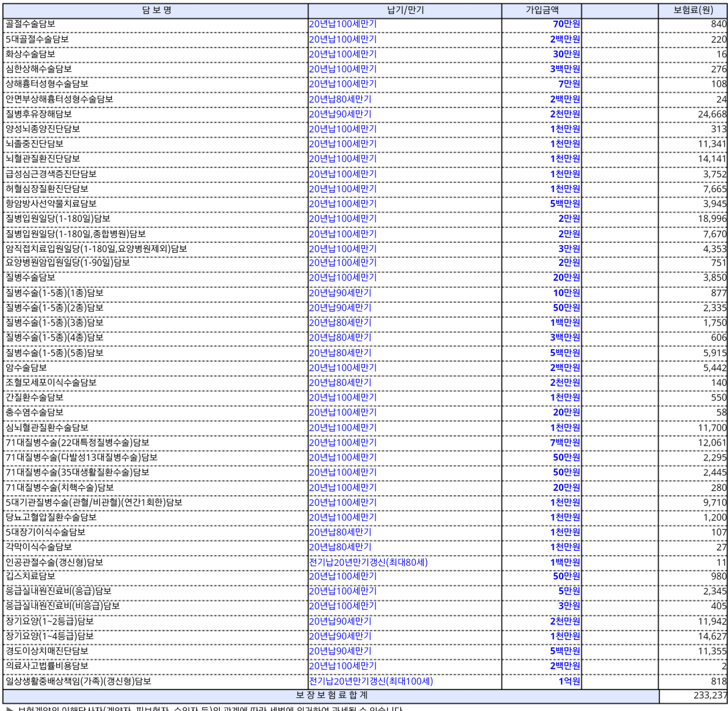Image resolution: width=728 pixels, height=711 pixels.
Task: Click 안면부상해흉터성형수술담보 coverage name
Action: coord(59,99)
